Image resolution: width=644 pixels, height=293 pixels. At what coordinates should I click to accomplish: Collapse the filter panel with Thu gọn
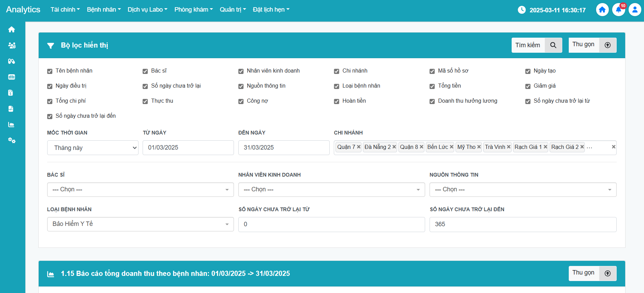(592, 45)
